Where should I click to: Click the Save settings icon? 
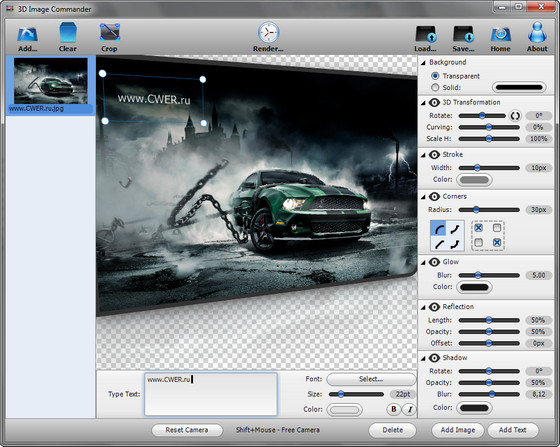(x=464, y=34)
